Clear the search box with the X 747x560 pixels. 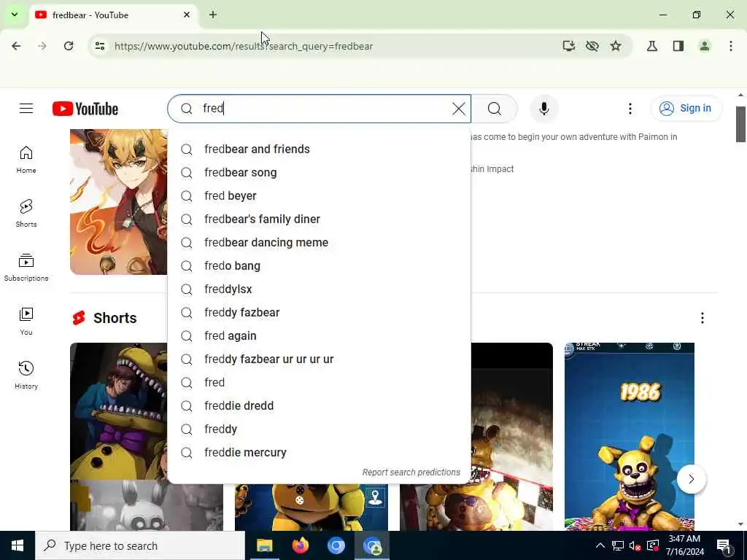coord(459,109)
